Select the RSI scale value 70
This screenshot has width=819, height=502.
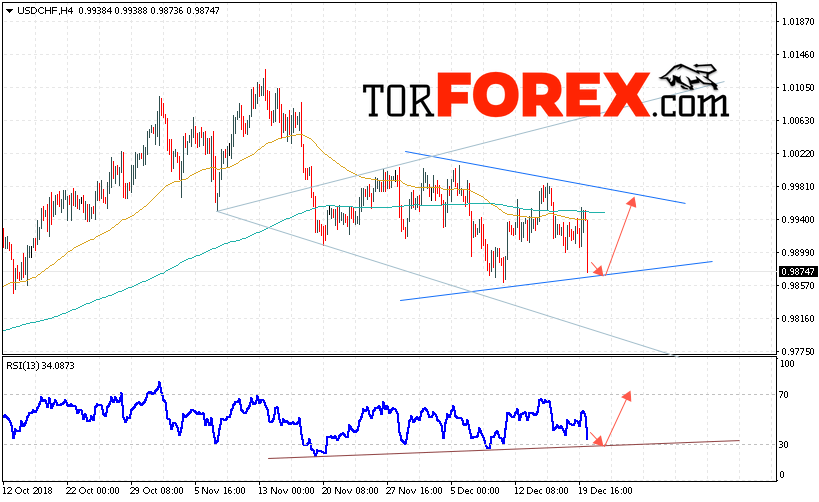[783, 395]
